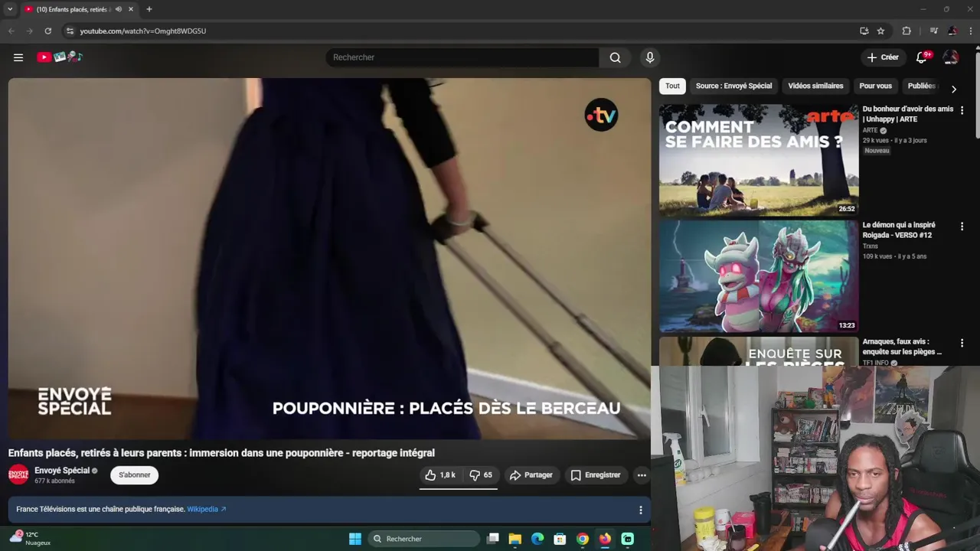Open the Envoyé Spécial channel name
This screenshot has width=980, height=551.
pos(62,471)
